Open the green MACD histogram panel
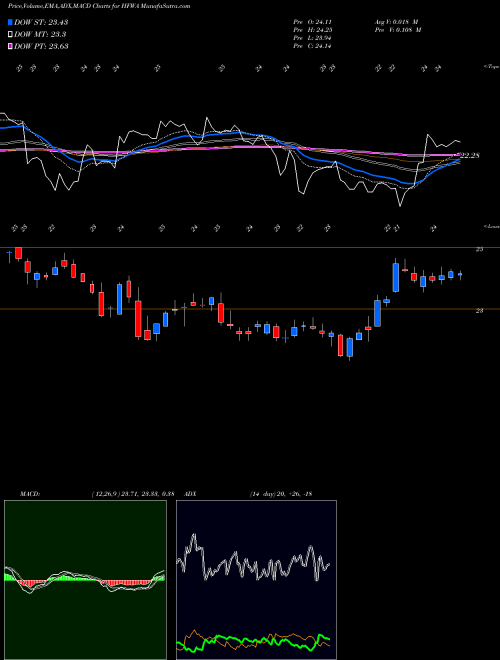This screenshot has height=660, width=500. click(x=85, y=580)
